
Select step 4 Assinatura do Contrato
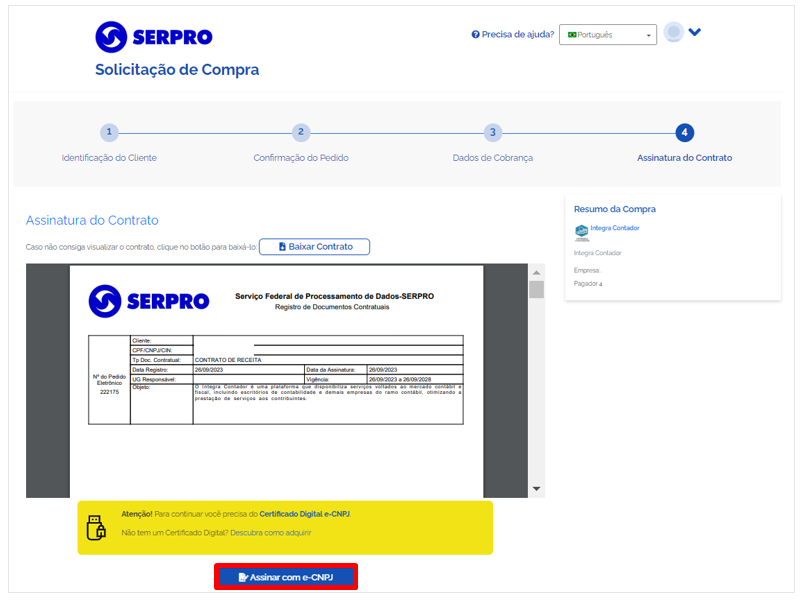point(685,132)
